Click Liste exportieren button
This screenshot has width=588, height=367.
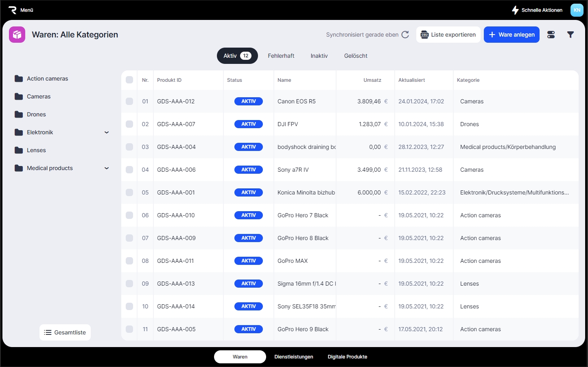(x=448, y=35)
